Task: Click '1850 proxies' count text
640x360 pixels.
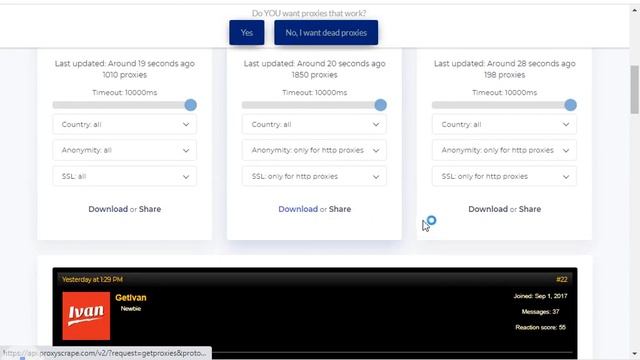Action: coord(314,75)
